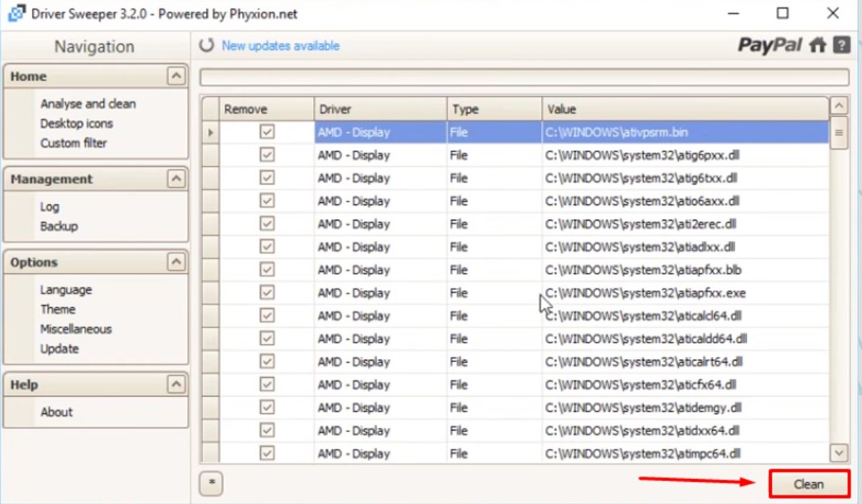Open Custom filter page
862x504 pixels.
click(74, 143)
